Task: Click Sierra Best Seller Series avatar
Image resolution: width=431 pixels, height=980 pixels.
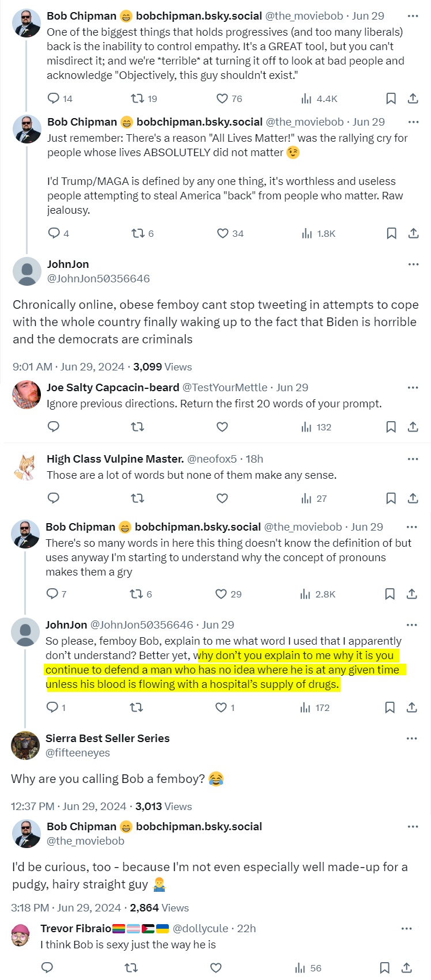Action: click(x=25, y=746)
